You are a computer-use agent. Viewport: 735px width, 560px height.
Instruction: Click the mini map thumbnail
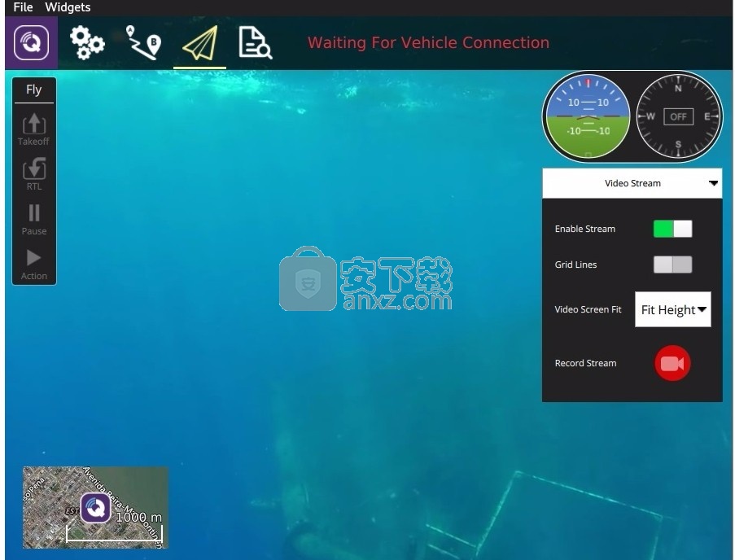[x=95, y=508]
